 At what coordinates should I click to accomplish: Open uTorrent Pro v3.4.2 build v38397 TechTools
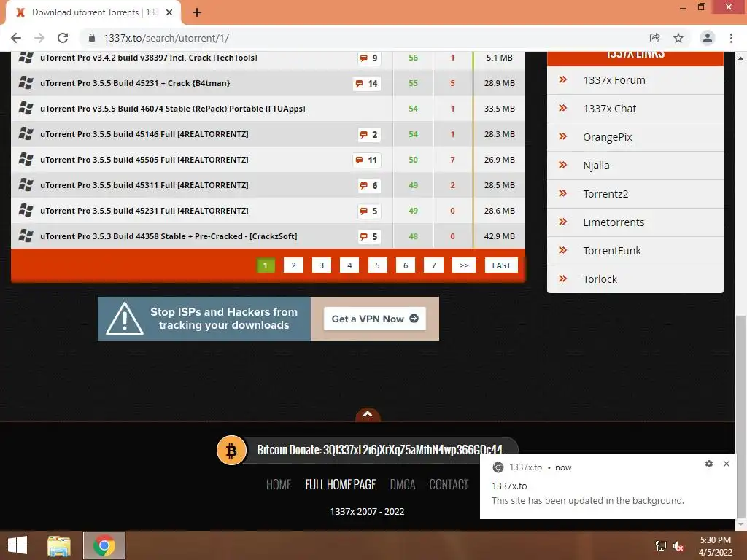149,58
